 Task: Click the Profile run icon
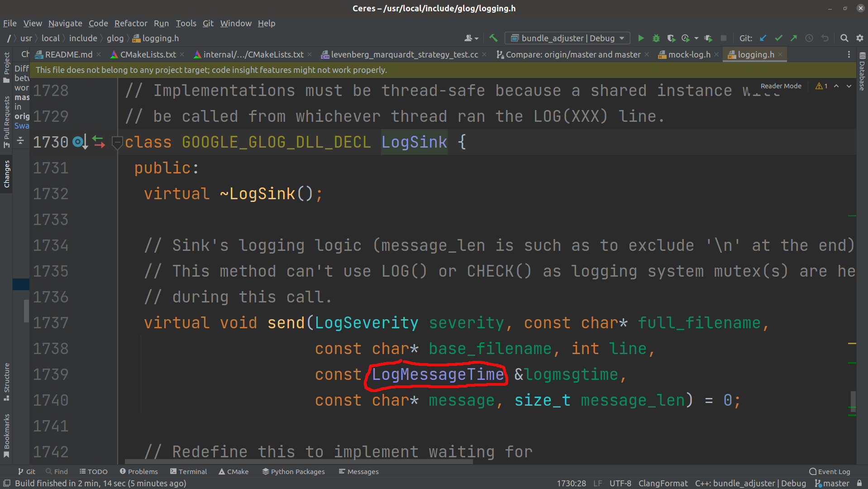click(x=686, y=38)
